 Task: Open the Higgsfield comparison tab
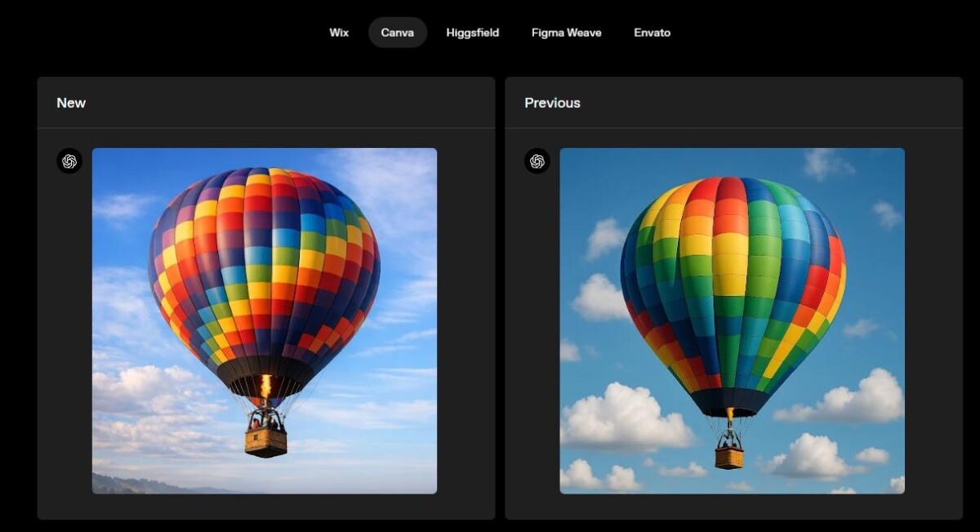tap(473, 32)
